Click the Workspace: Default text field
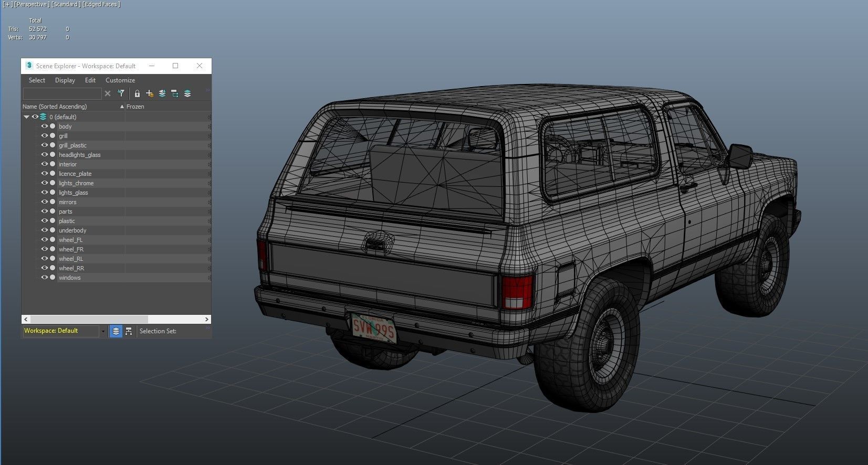This screenshot has height=465, width=868. click(60, 331)
